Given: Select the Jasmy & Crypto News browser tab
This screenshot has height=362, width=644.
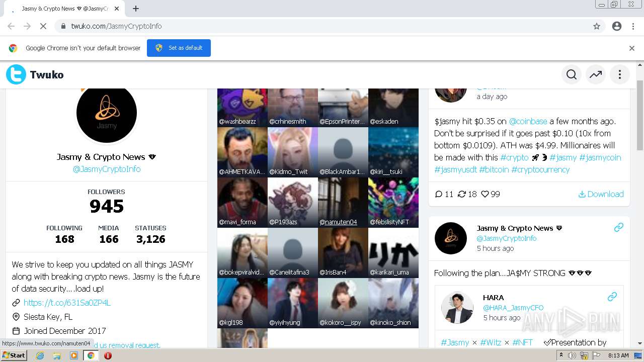Looking at the screenshot, I should pyautogui.click(x=65, y=9).
